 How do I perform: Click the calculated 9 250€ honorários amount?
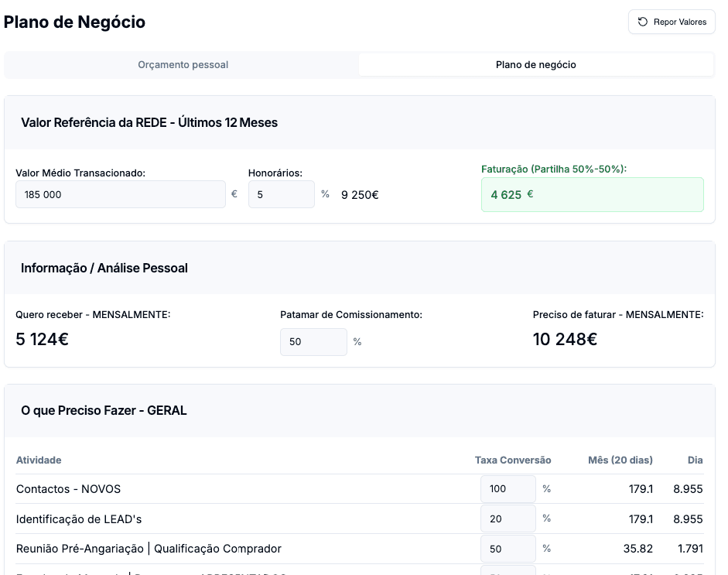360,195
